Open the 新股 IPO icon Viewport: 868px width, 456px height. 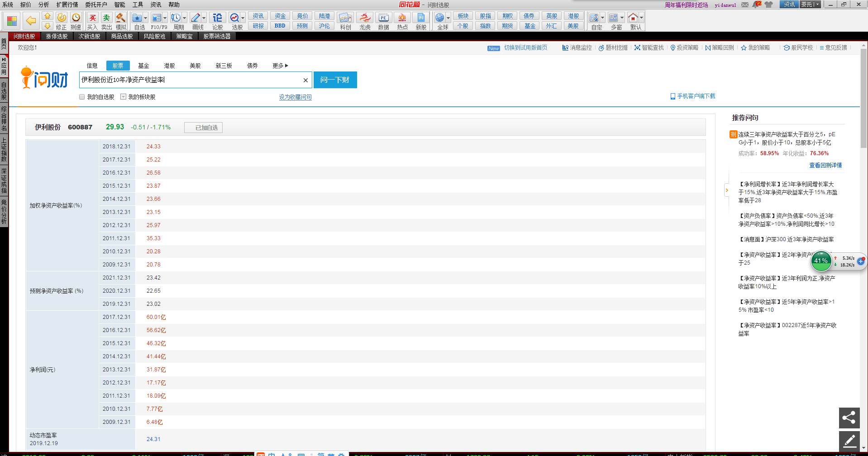[x=421, y=21]
